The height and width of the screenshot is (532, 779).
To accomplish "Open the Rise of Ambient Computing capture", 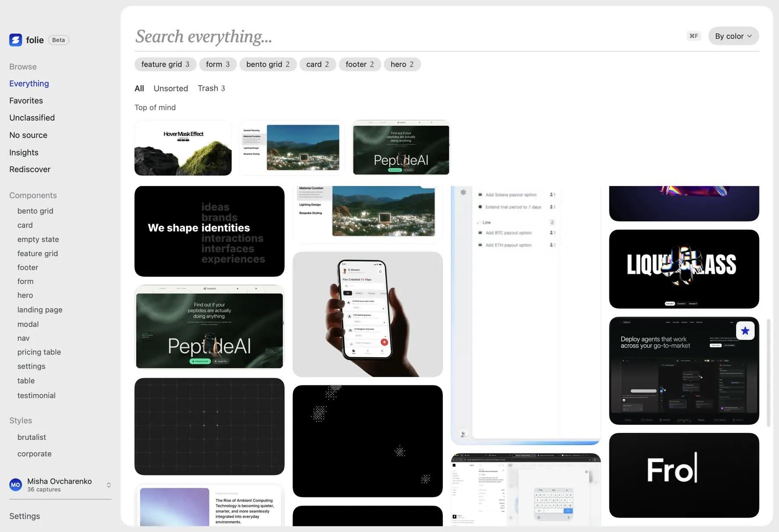I will tap(209, 505).
